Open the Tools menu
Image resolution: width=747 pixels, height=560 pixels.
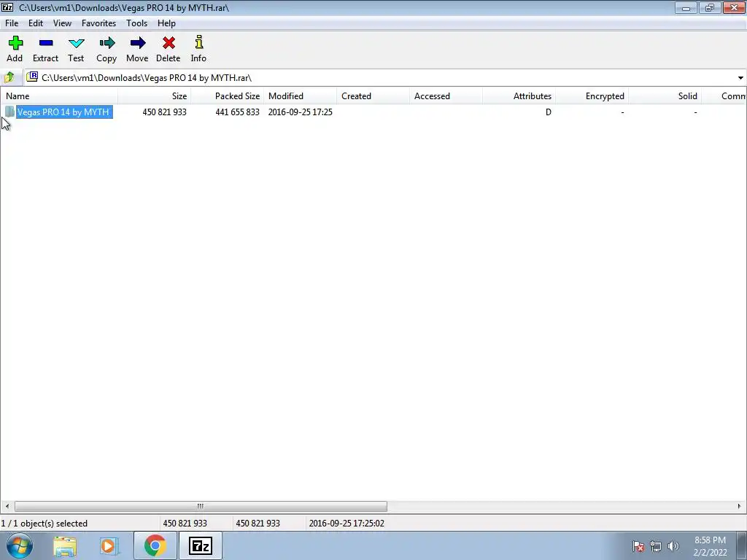click(x=136, y=23)
